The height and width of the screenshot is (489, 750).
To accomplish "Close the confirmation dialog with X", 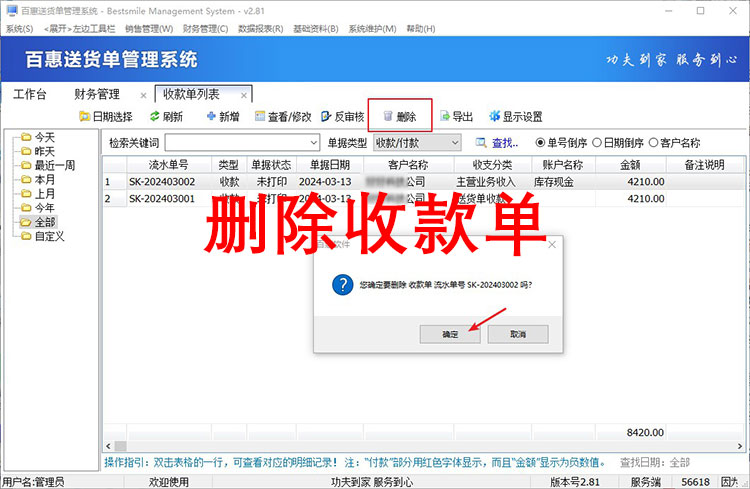I will pos(552,244).
